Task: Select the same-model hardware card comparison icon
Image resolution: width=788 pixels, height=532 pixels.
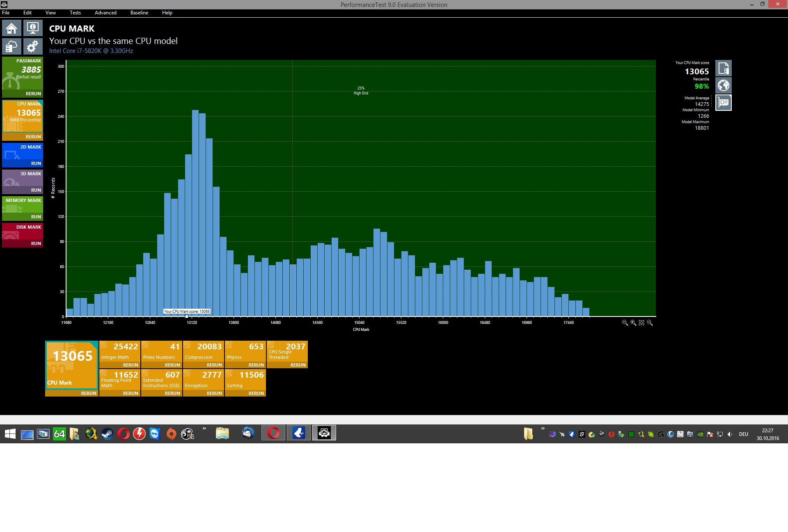Action: 724,103
